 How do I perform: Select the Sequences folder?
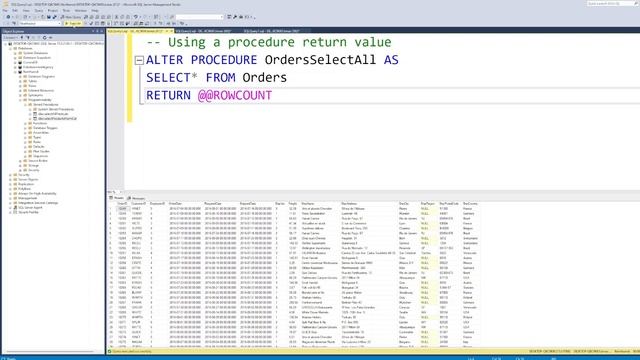pos(40,156)
